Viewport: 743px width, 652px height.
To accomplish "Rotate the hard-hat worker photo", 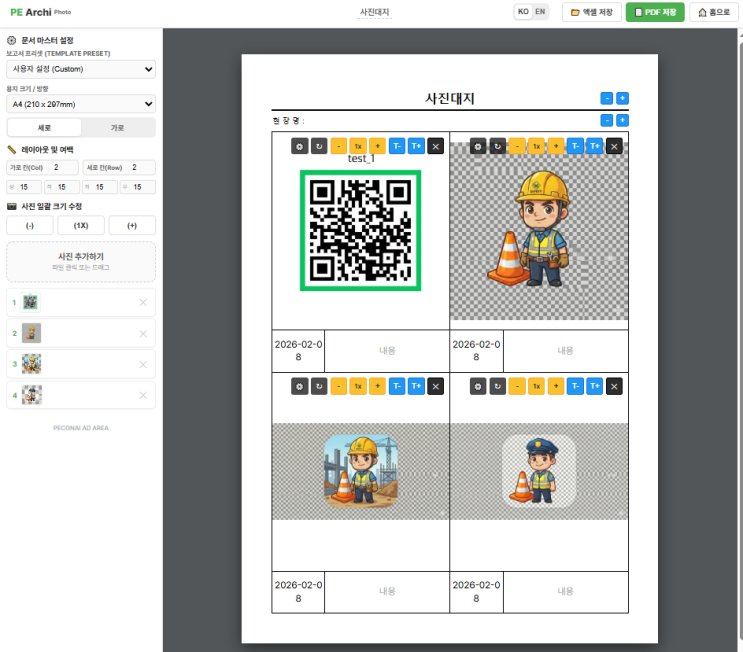I will [x=498, y=146].
